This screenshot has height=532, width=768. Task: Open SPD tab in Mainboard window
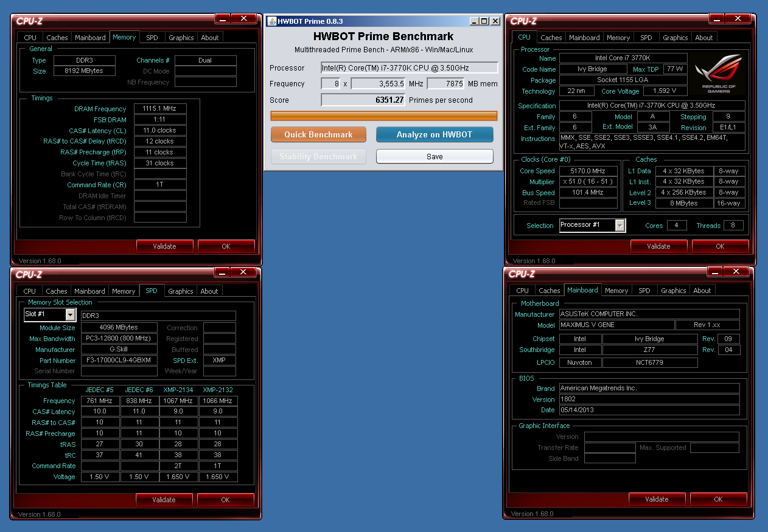coord(644,291)
